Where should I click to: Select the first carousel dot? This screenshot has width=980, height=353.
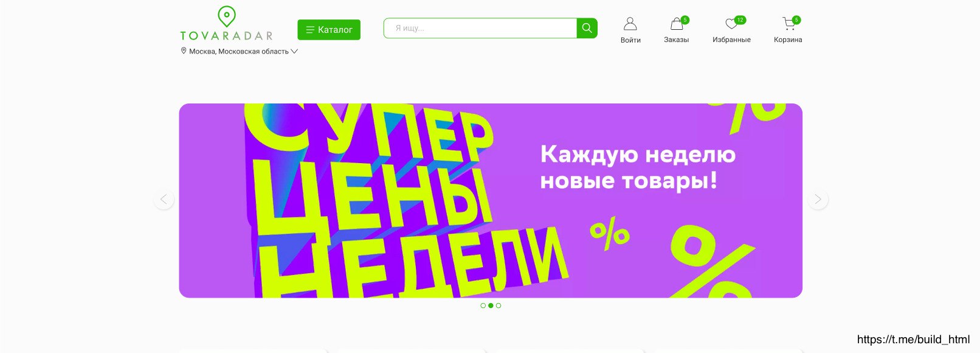pos(483,306)
